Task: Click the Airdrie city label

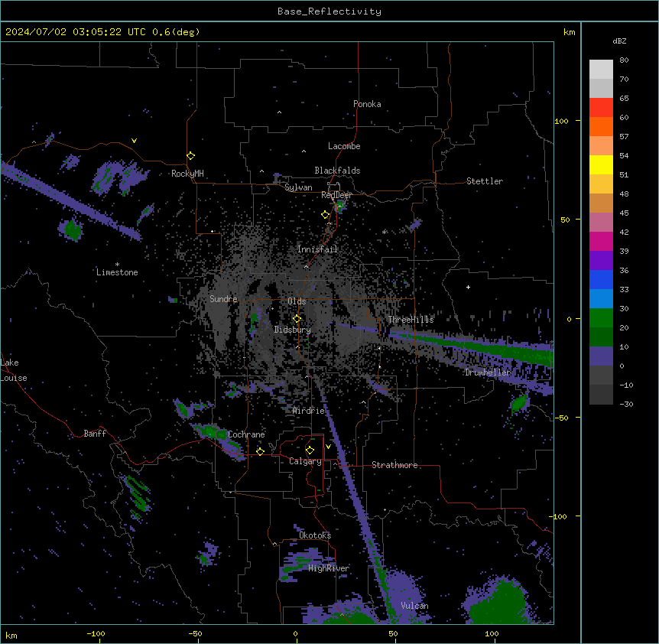Action: pyautogui.click(x=308, y=411)
